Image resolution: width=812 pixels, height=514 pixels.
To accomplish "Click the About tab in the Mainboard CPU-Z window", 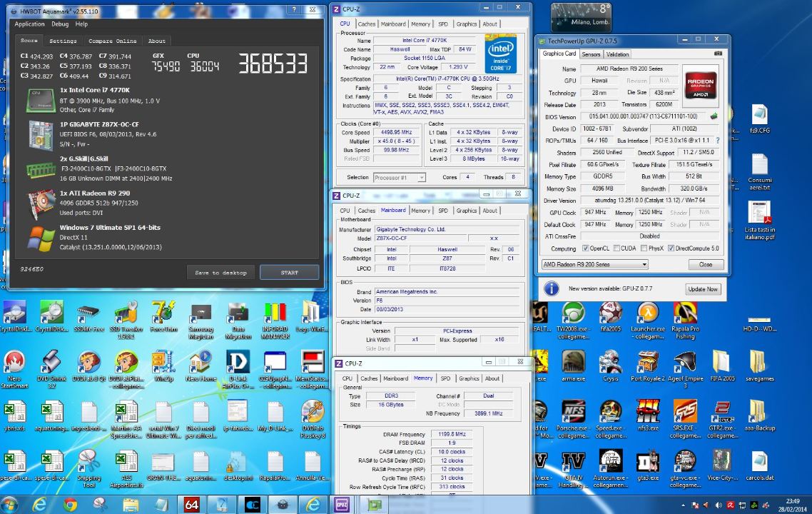I will pyautogui.click(x=490, y=211).
